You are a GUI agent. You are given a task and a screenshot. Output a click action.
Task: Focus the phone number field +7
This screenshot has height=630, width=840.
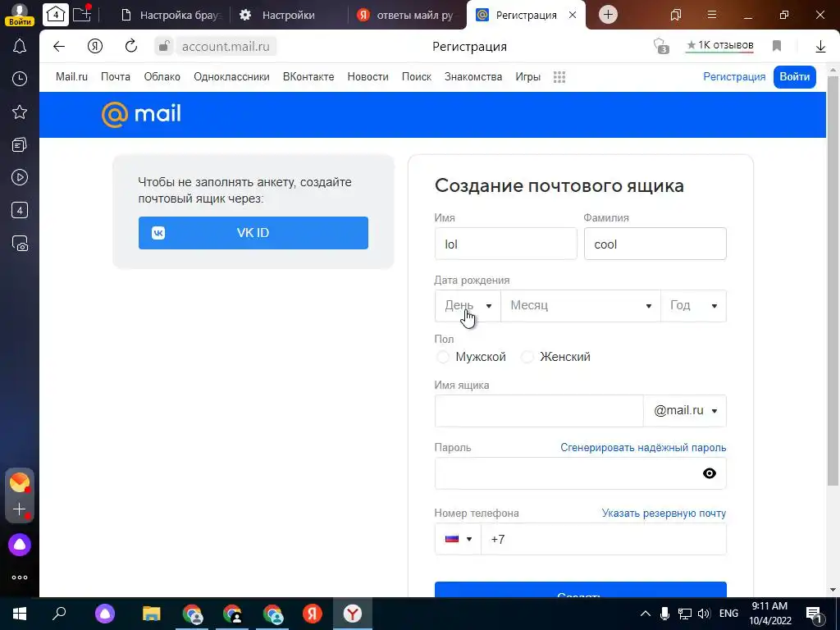604,539
